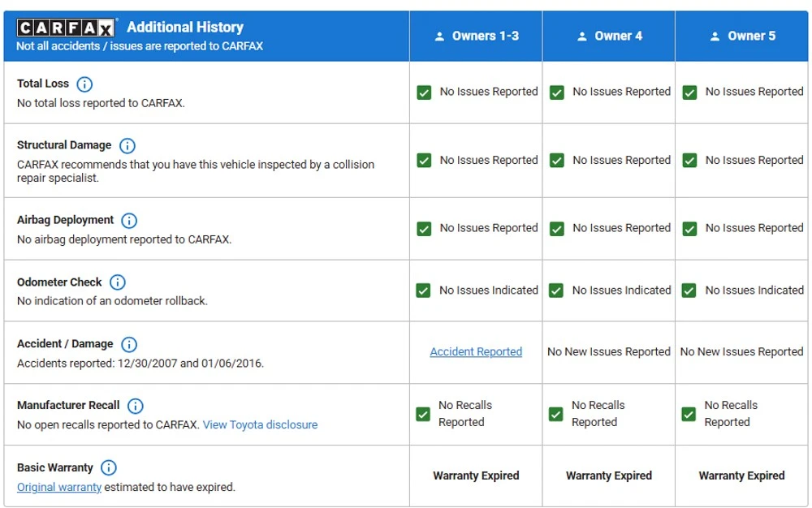The image size is (812, 508).
Task: Click 'Warranty Expired' under Owner 5
Action: coord(741,476)
